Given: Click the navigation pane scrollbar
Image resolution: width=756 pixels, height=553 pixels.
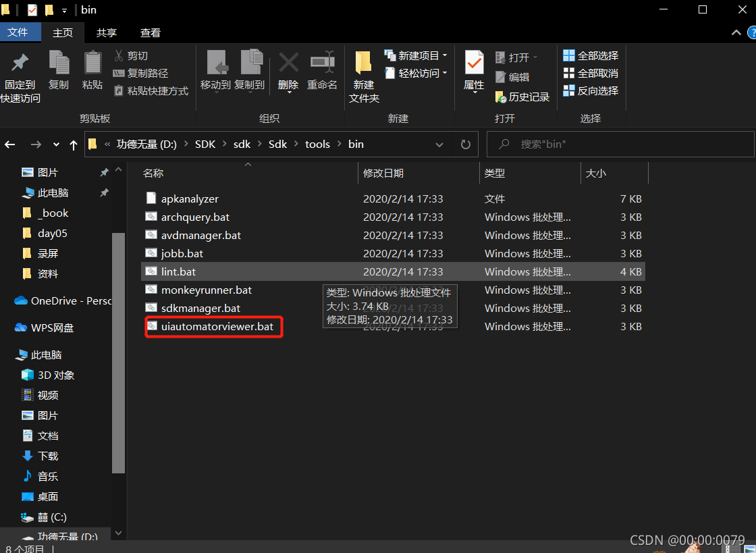Looking at the screenshot, I should click(x=119, y=352).
